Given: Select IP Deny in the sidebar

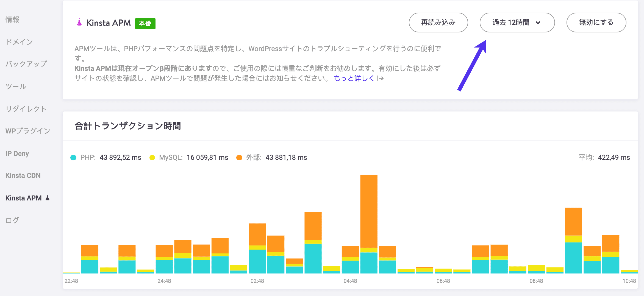Looking at the screenshot, I should click(x=17, y=153).
